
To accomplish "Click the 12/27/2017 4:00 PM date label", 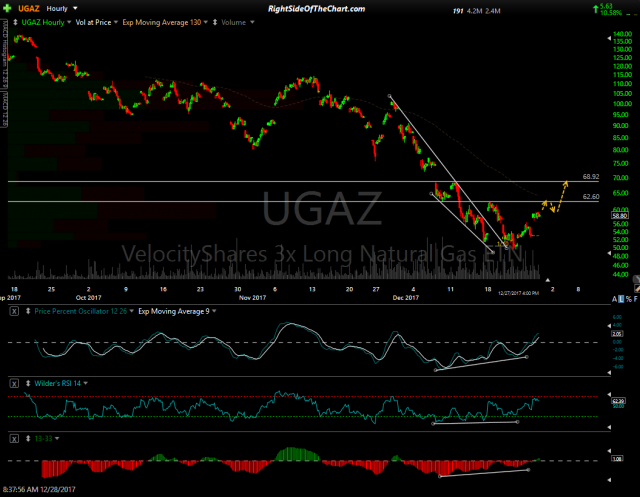I will click(x=518, y=293).
